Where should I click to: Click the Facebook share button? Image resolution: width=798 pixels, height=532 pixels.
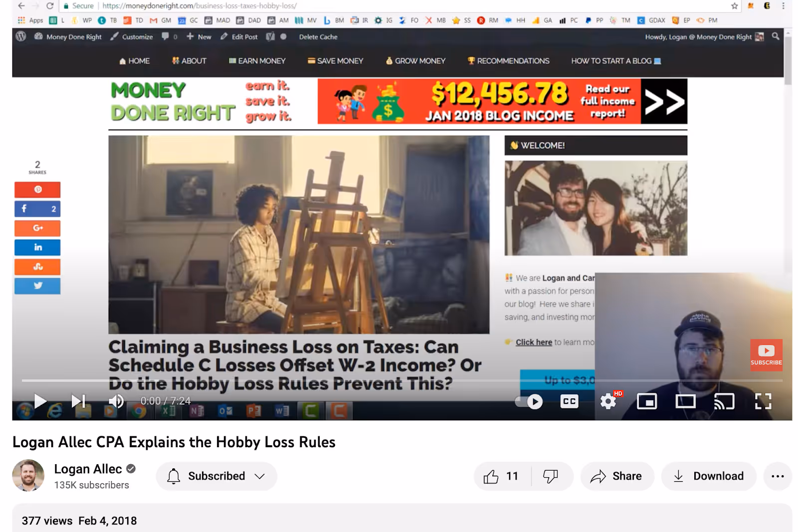37,209
